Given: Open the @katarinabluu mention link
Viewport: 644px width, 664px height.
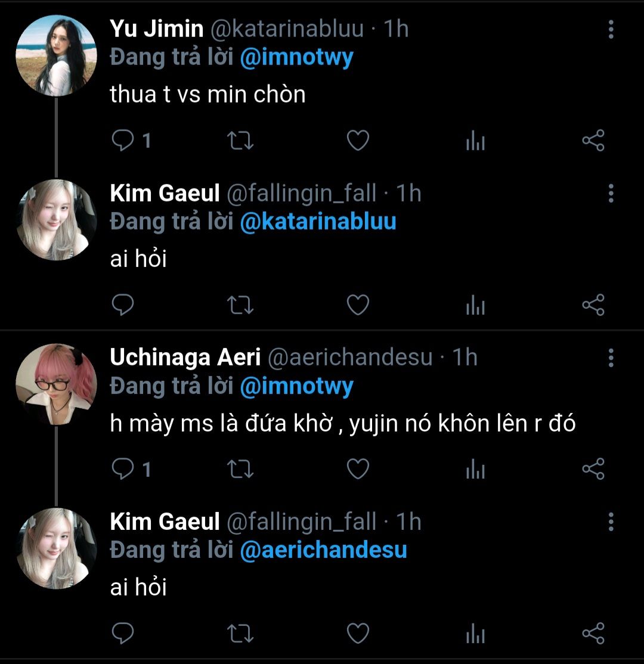Looking at the screenshot, I should (x=317, y=222).
